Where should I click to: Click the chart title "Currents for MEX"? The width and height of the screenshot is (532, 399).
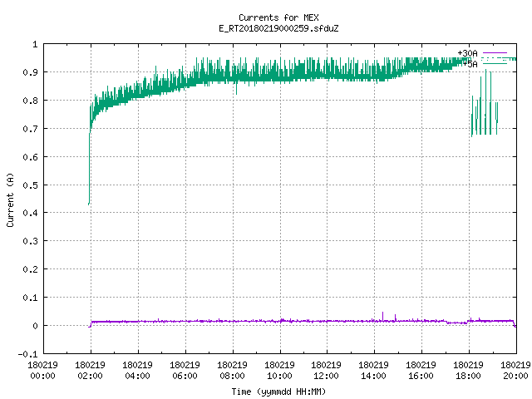tap(278, 17)
